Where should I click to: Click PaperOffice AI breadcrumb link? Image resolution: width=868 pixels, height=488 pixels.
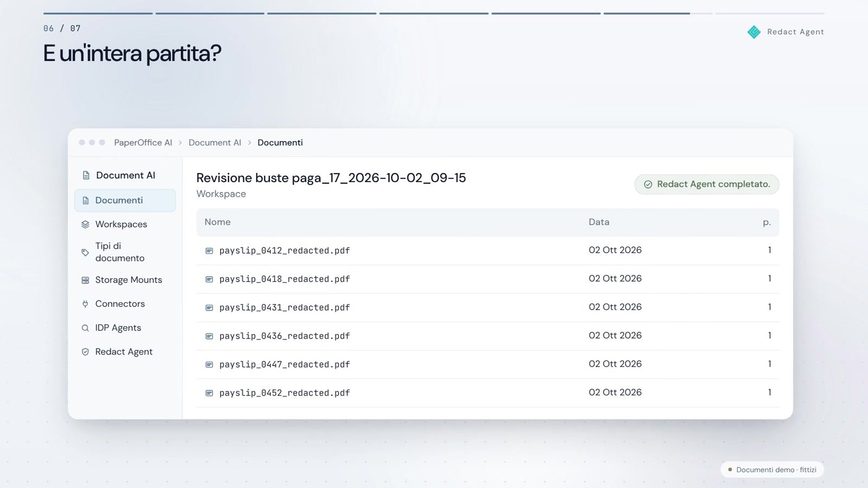(143, 143)
